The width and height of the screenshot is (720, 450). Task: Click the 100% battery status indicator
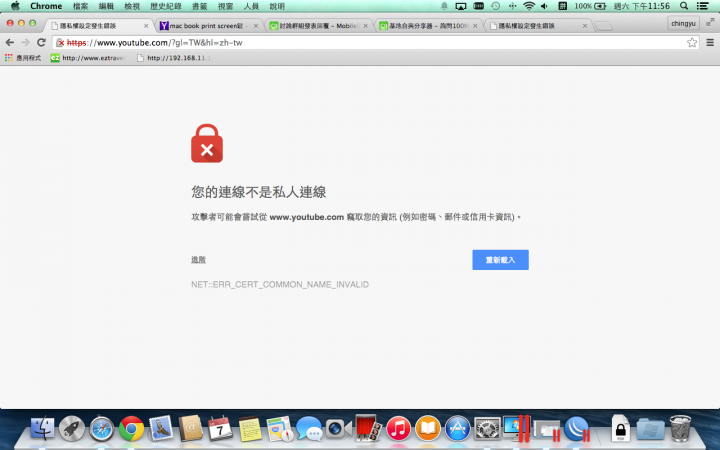591,6
